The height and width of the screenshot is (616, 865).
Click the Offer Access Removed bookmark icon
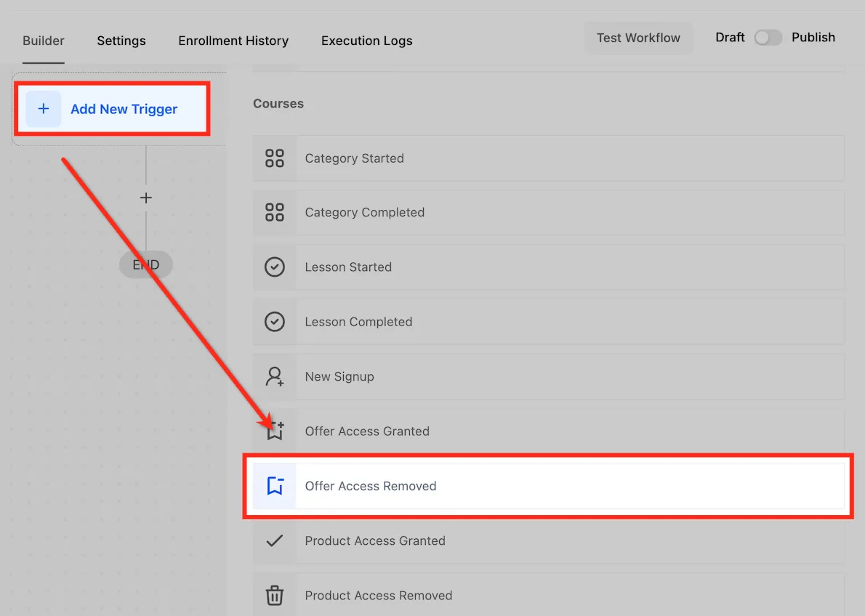point(275,486)
